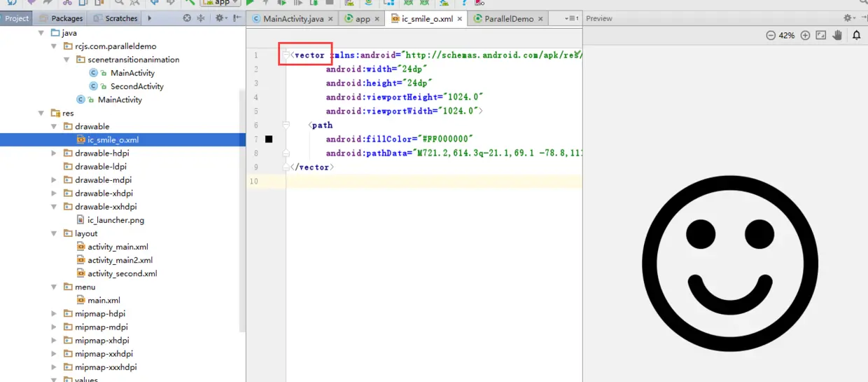This screenshot has width=868, height=382.
Task: Open the app run configuration dropdown
Action: [222, 2]
